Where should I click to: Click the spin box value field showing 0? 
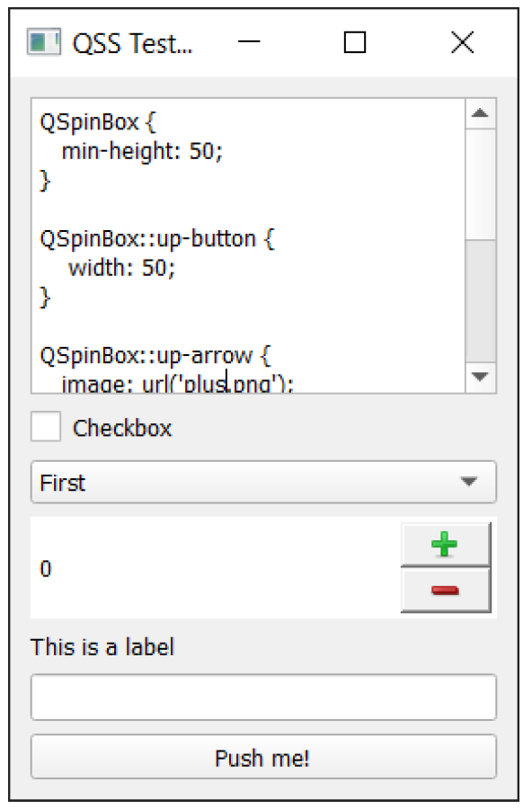pos(215,568)
